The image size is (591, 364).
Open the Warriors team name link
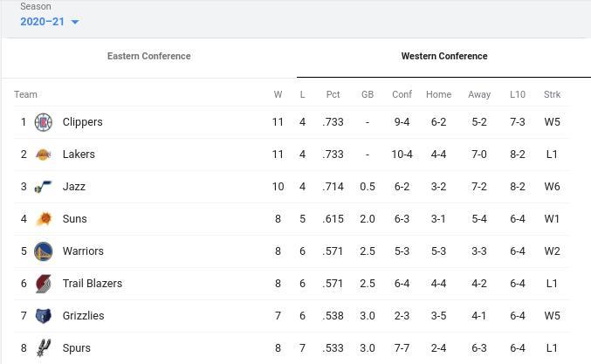83,251
